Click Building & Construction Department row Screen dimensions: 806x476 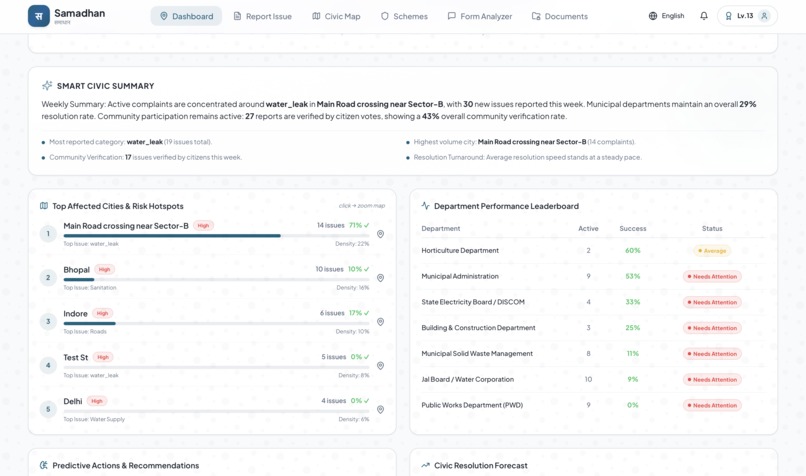point(593,328)
